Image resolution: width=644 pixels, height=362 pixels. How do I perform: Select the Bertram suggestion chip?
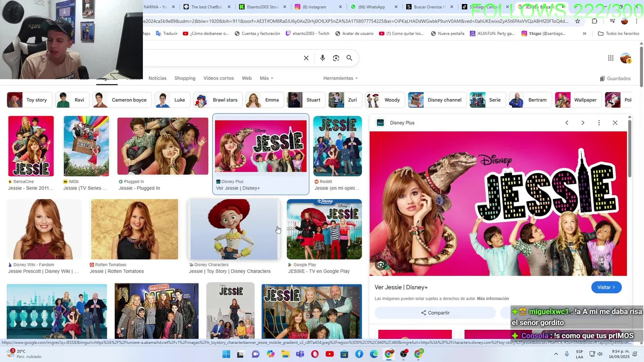[x=530, y=100]
